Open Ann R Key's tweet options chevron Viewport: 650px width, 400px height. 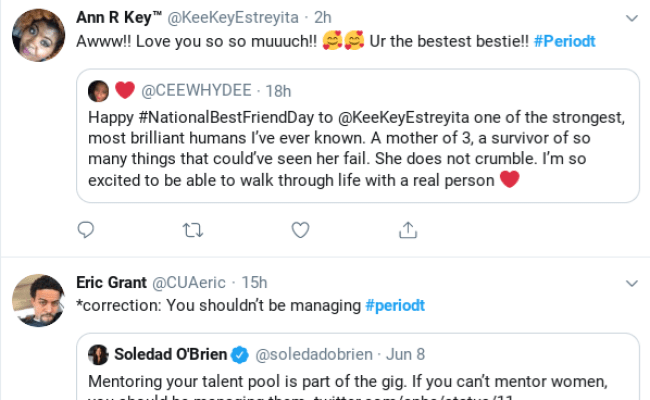click(631, 18)
